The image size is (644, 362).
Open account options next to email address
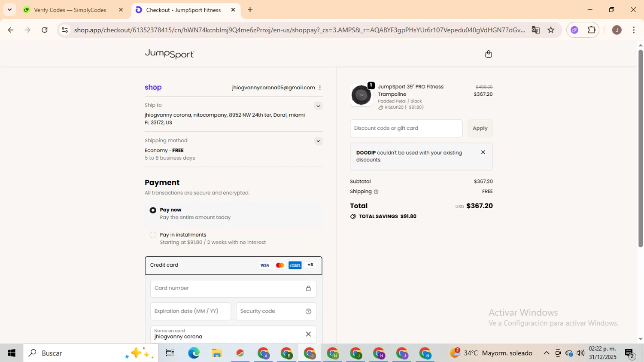pyautogui.click(x=320, y=88)
